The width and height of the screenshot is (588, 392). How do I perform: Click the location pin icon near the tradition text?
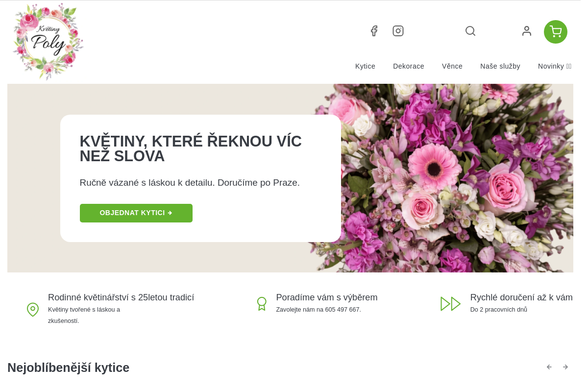[x=32, y=310]
